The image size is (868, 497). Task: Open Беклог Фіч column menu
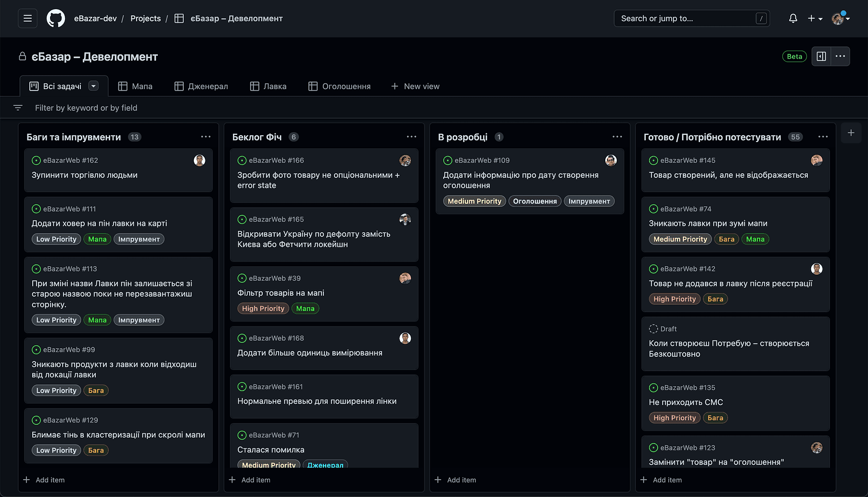click(x=411, y=137)
